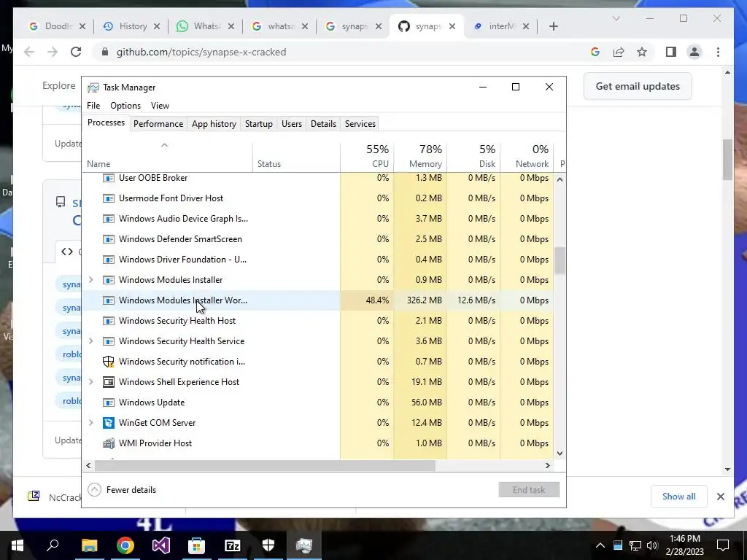The width and height of the screenshot is (747, 560).
Task: Click Explore link on GitHub page
Action: pyautogui.click(x=58, y=85)
